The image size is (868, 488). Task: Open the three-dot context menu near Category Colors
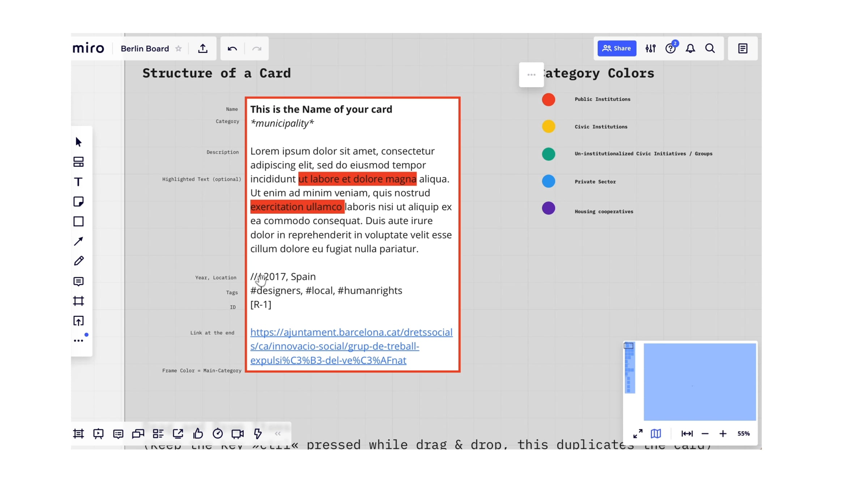pos(531,75)
